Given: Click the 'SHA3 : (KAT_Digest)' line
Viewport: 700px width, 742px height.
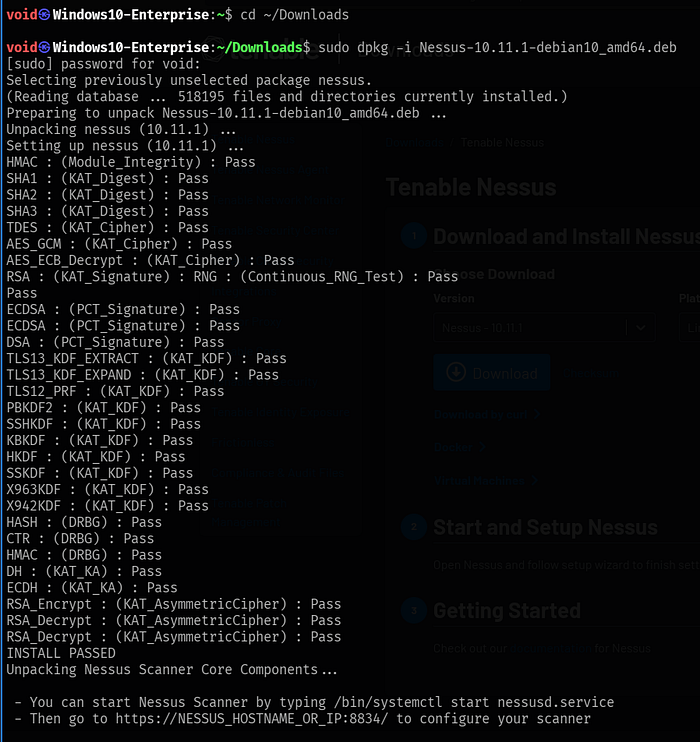Looking at the screenshot, I should [x=107, y=211].
